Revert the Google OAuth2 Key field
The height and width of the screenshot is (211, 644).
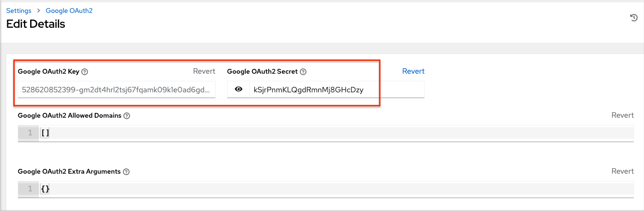pos(204,71)
